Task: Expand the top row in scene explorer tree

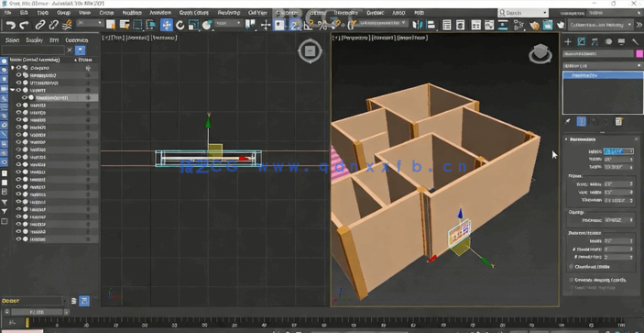Action: (x=12, y=67)
